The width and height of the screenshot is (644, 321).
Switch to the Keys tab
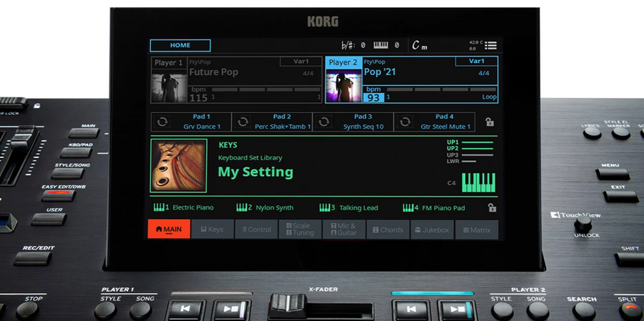pos(213,229)
